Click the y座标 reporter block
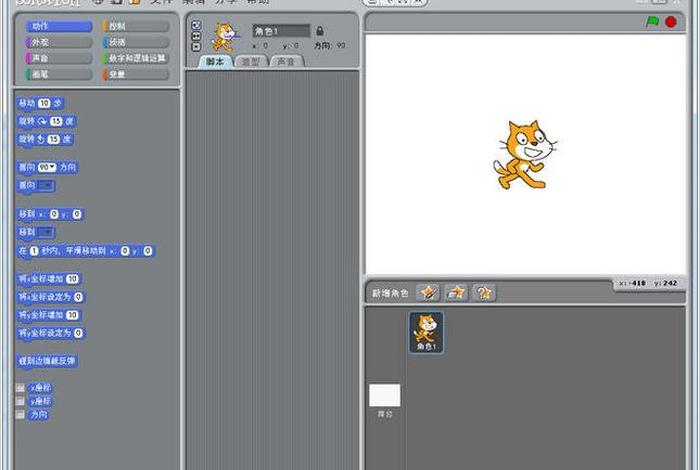The height and width of the screenshot is (470, 700). 40,401
